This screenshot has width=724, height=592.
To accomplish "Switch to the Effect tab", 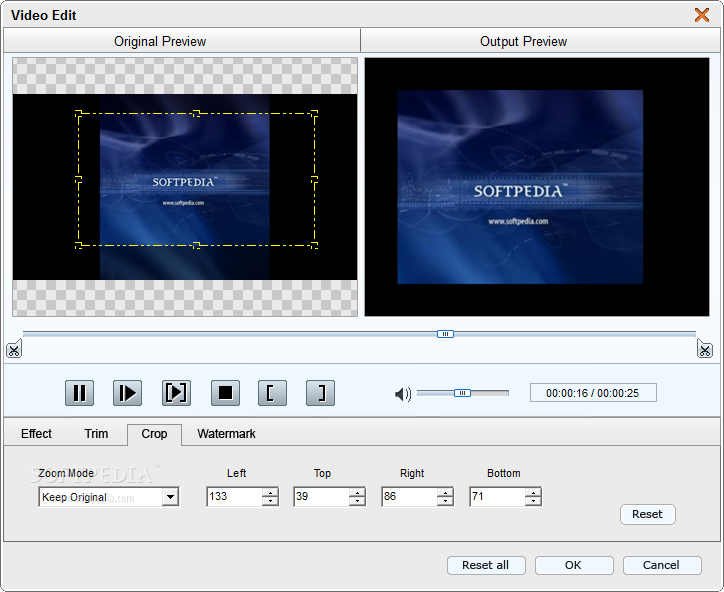I will click(x=36, y=434).
